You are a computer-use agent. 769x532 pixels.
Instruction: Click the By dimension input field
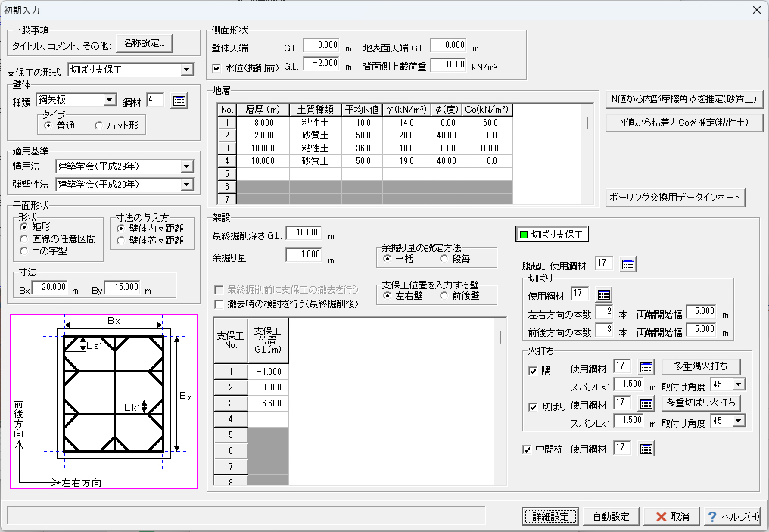click(122, 288)
